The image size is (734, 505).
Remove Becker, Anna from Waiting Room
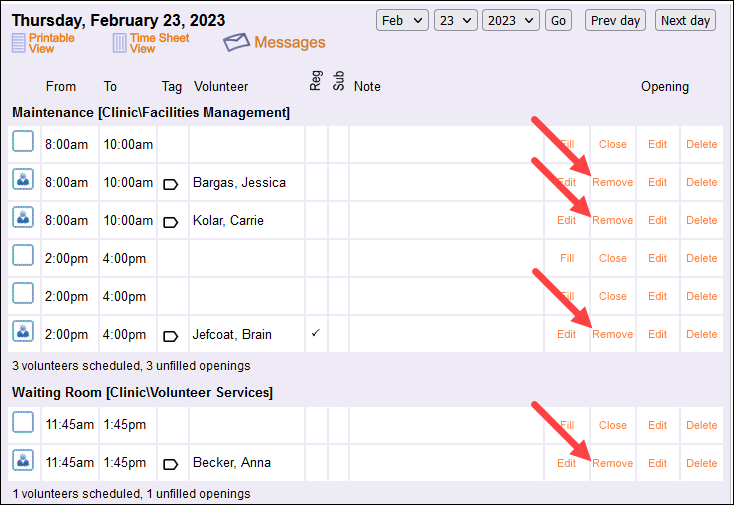point(612,463)
